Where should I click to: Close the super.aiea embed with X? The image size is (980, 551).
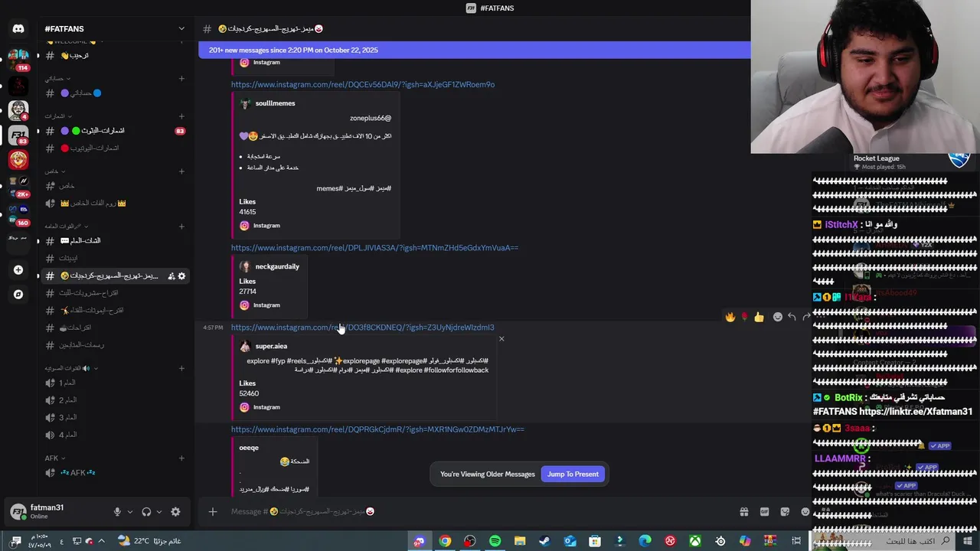(x=501, y=339)
